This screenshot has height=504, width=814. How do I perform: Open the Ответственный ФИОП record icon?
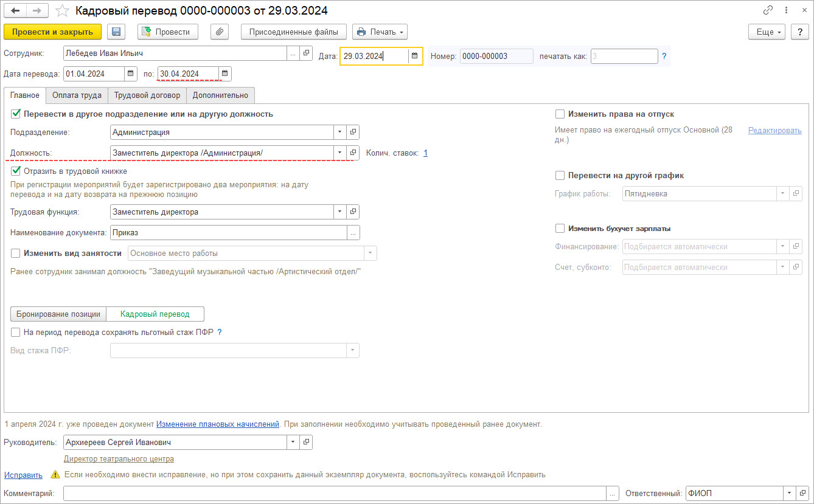pos(803,493)
